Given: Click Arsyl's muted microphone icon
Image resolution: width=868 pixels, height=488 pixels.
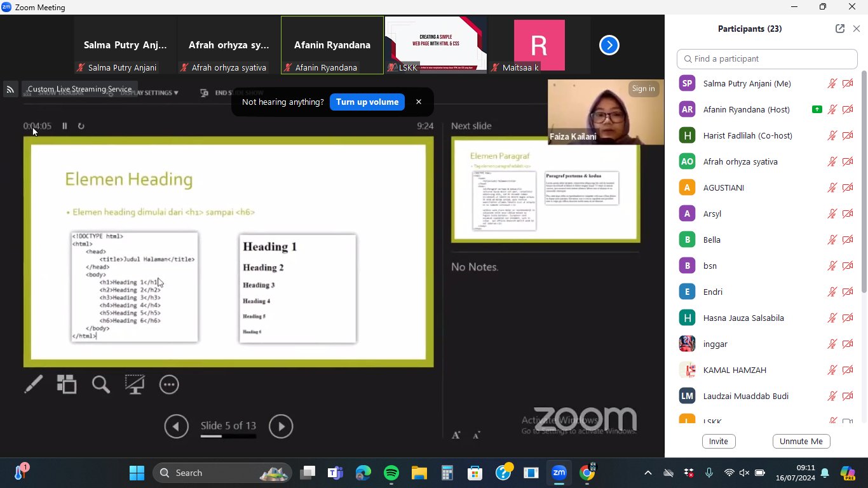Looking at the screenshot, I should tap(832, 213).
